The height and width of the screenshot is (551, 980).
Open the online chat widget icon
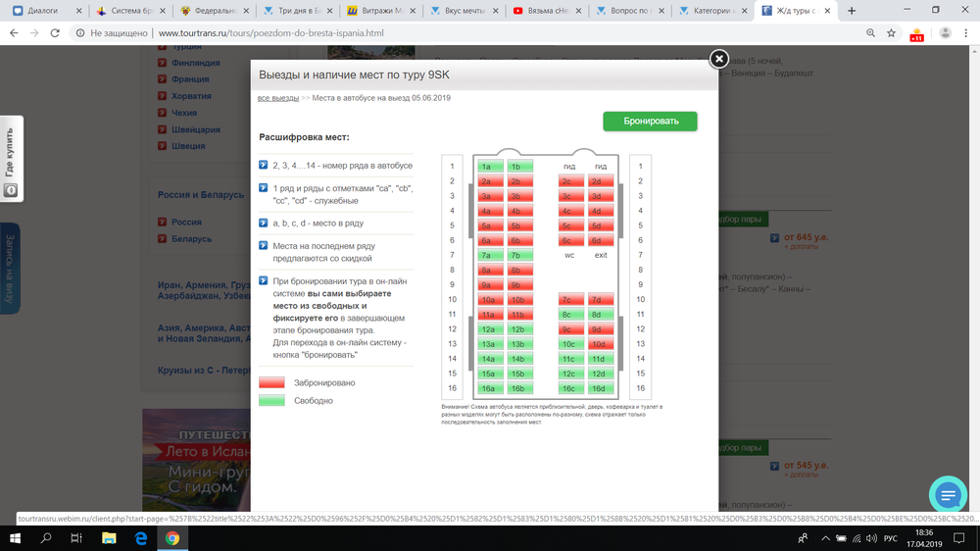(x=948, y=496)
